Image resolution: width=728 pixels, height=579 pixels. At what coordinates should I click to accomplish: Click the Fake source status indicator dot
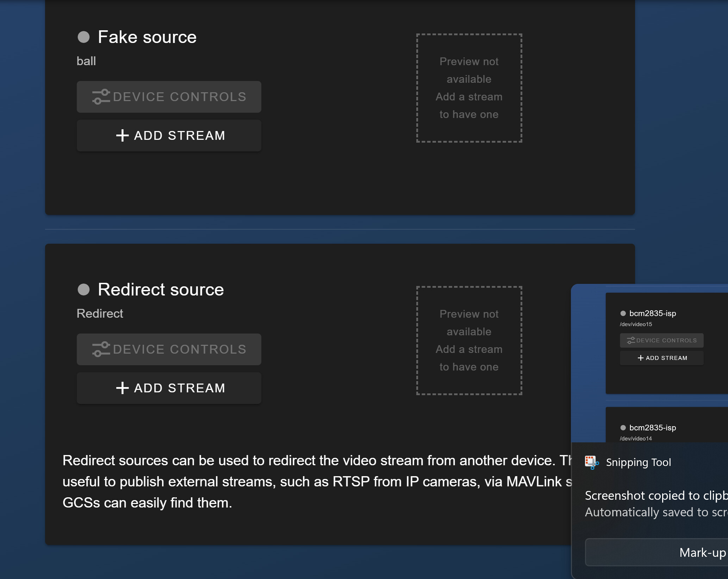point(83,37)
